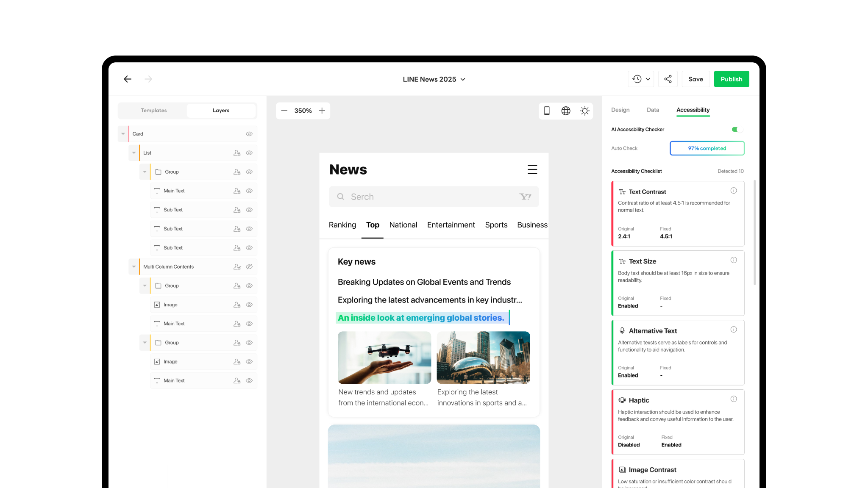Toggle visibility of third Sub Text layer
The image size is (868, 488).
click(249, 248)
